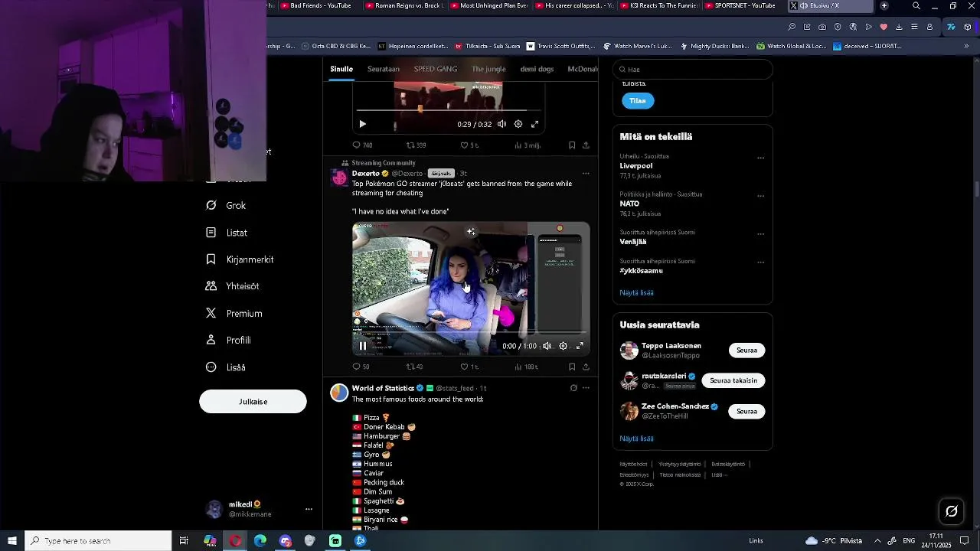Switch to the demi dogs tab

pyautogui.click(x=537, y=69)
